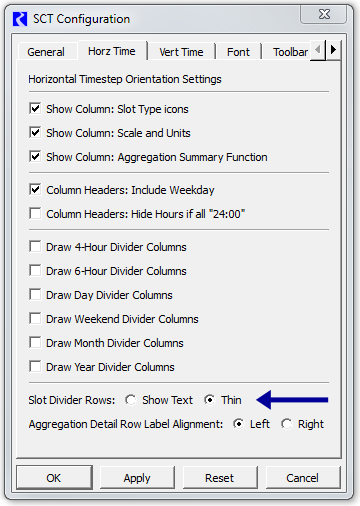Switch to the Font tab
360x506 pixels.
(x=238, y=52)
